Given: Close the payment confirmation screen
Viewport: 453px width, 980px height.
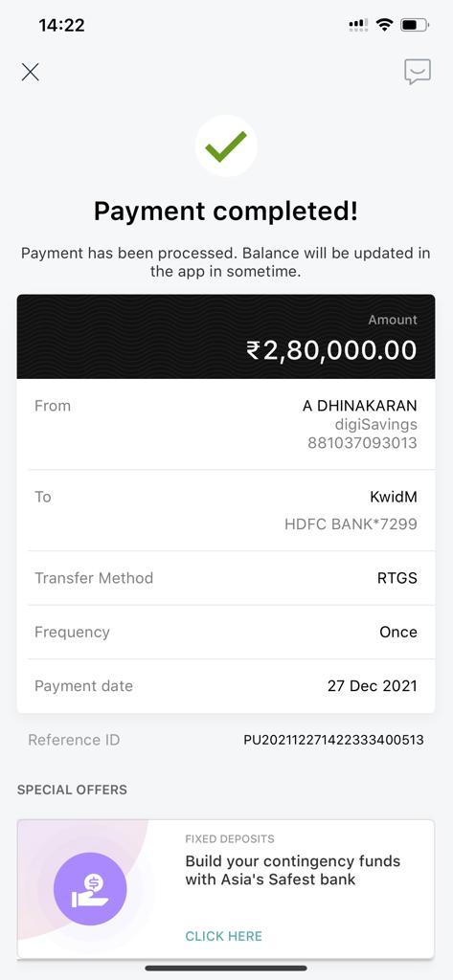Looking at the screenshot, I should 30,73.
